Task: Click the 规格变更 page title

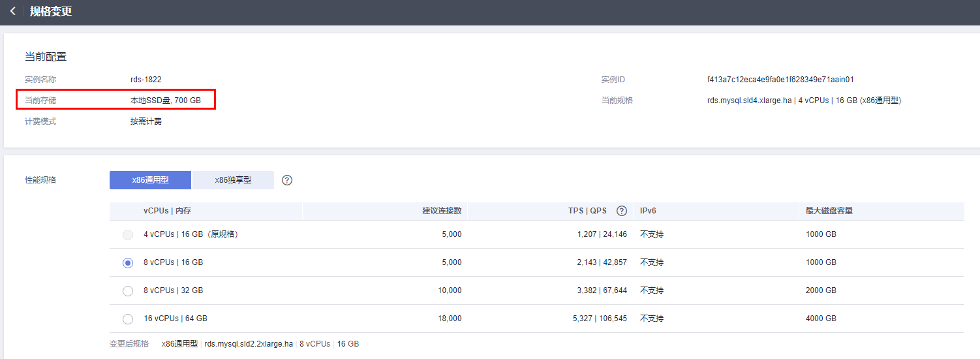Action: [51, 12]
